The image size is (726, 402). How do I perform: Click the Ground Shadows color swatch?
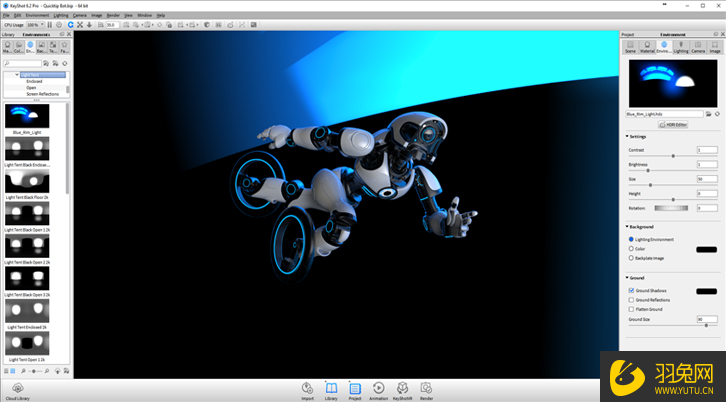(706, 291)
